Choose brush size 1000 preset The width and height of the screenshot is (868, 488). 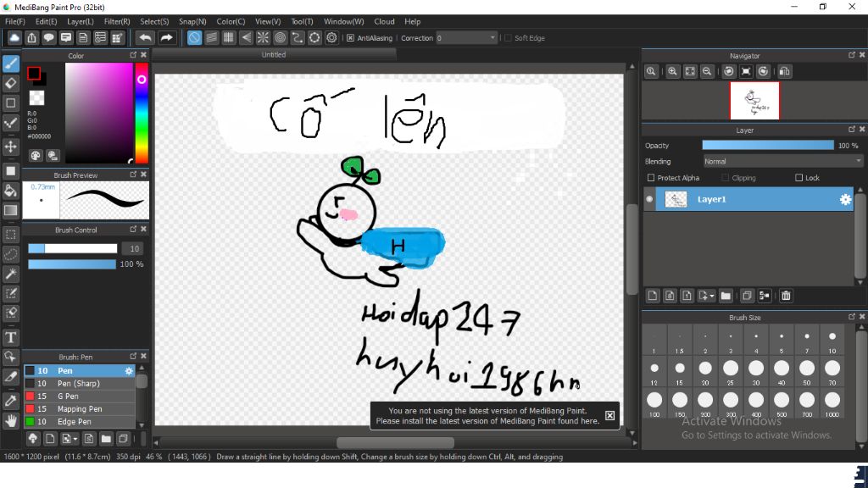tap(832, 402)
